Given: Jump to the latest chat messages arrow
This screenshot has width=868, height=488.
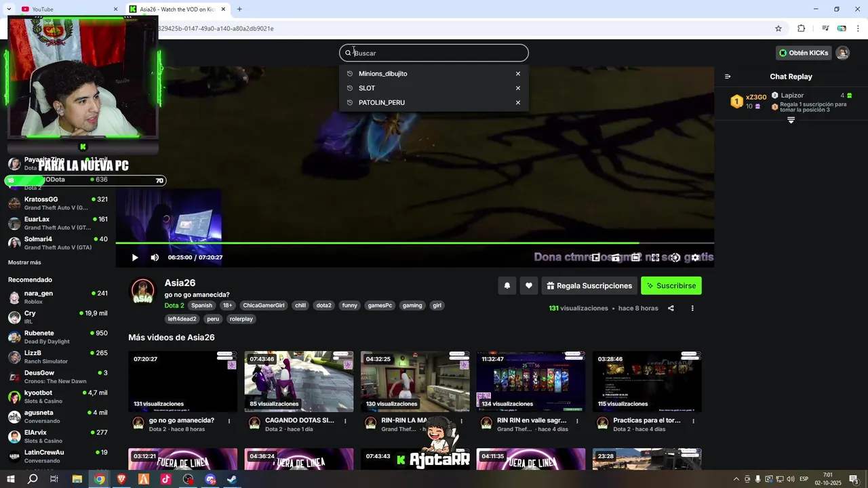Looking at the screenshot, I should pyautogui.click(x=791, y=120).
